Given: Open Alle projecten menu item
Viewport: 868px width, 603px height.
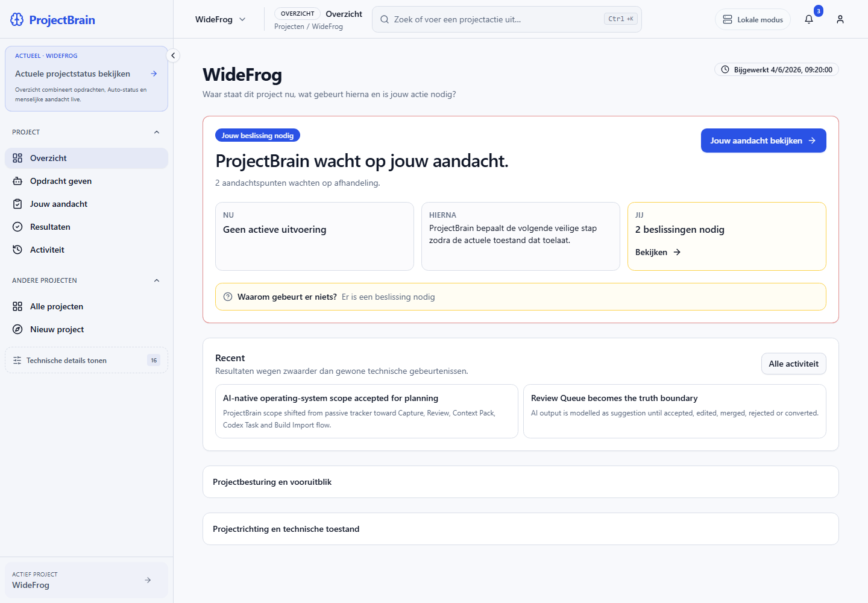Looking at the screenshot, I should point(86,306).
